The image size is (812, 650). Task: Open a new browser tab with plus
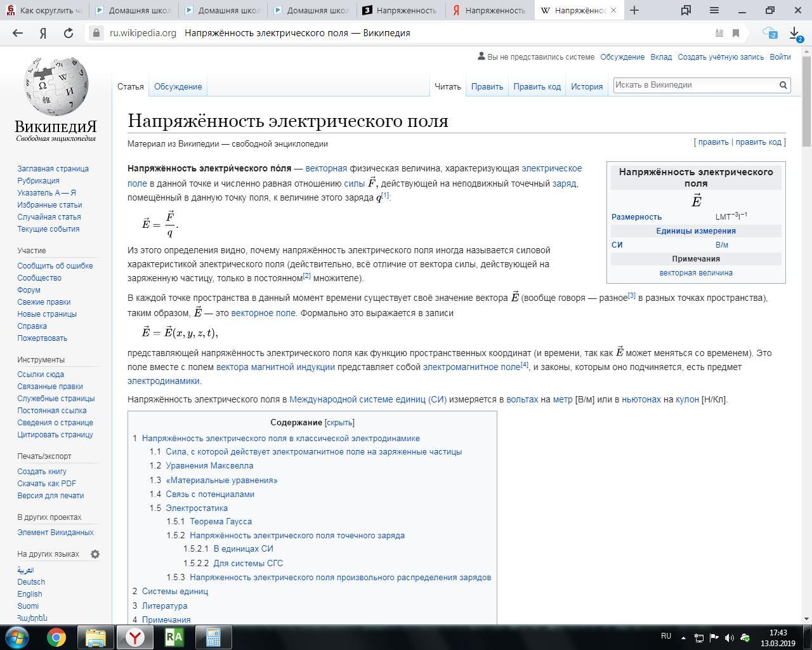[x=634, y=10]
